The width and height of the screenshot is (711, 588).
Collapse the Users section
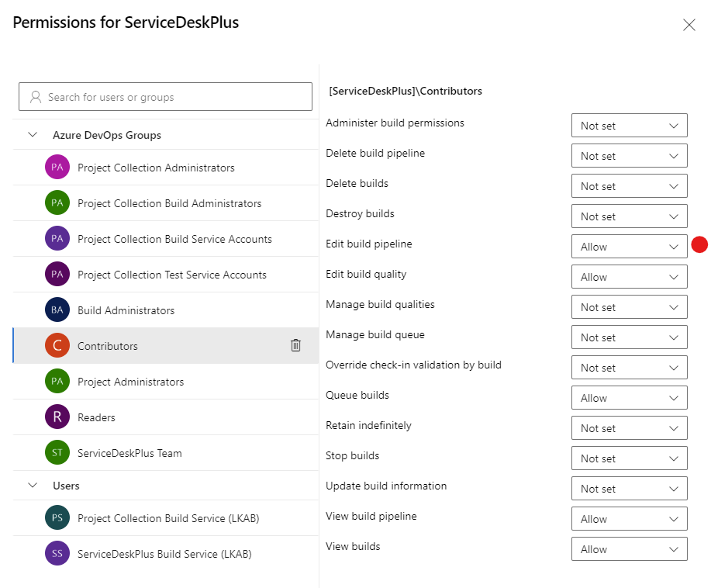coord(33,486)
